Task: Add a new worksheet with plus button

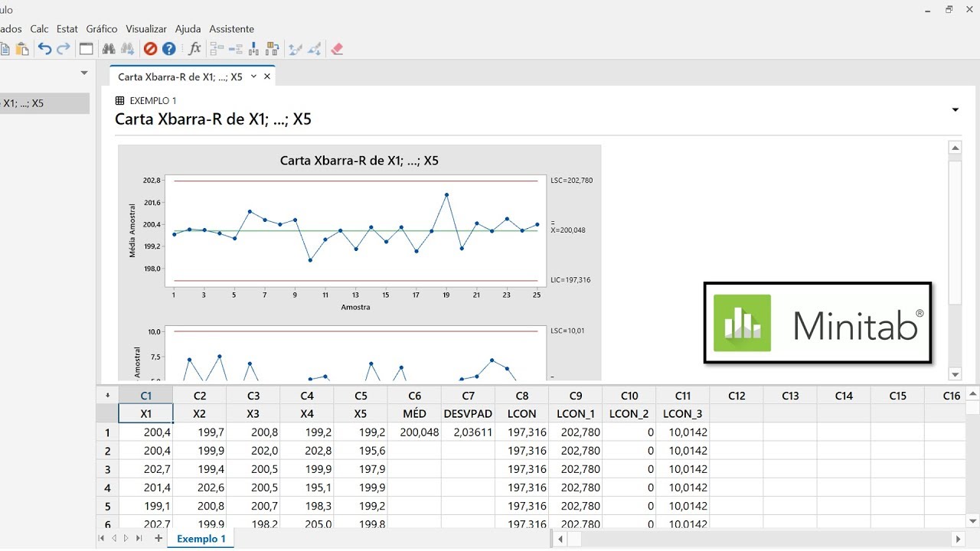Action: click(158, 538)
